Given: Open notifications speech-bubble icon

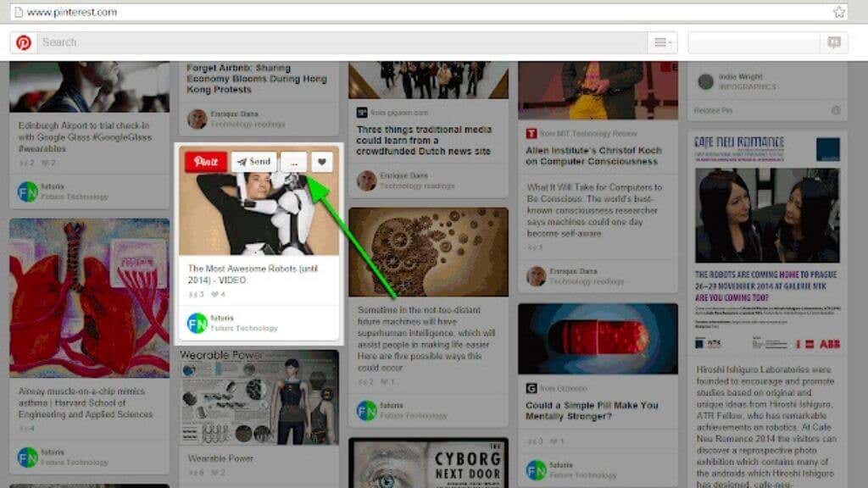Looking at the screenshot, I should pyautogui.click(x=834, y=42).
